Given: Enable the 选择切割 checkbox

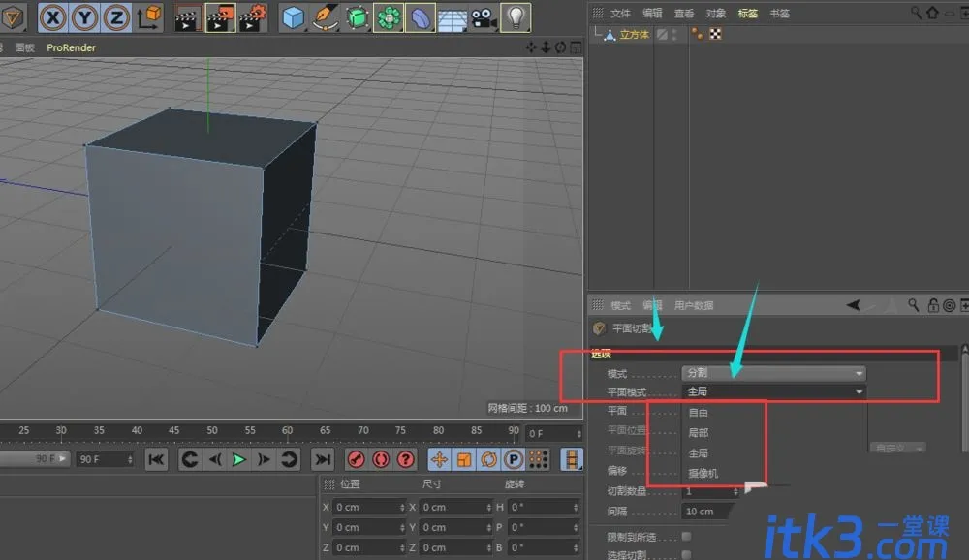Looking at the screenshot, I should click(x=686, y=554).
